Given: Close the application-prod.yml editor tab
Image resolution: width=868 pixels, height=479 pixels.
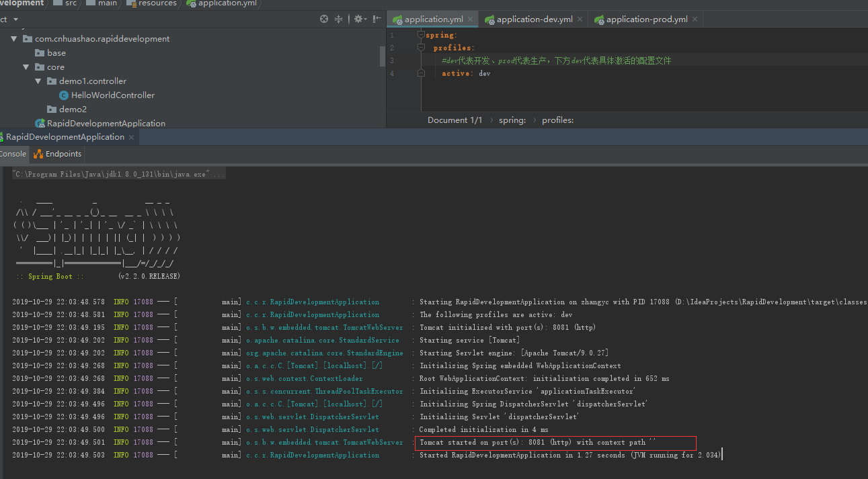Looking at the screenshot, I should pos(695,19).
